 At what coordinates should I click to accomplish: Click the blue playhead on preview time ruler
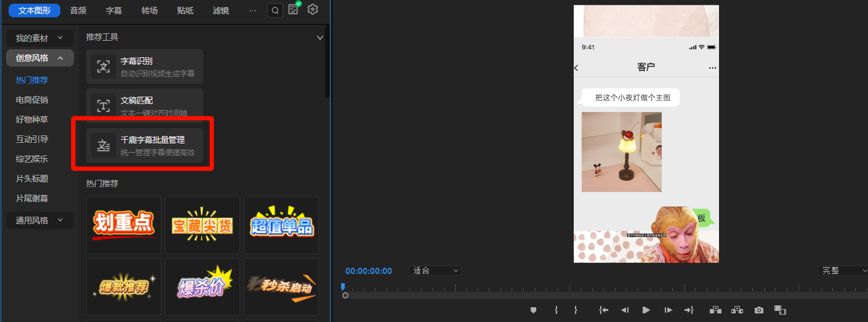pyautogui.click(x=343, y=287)
